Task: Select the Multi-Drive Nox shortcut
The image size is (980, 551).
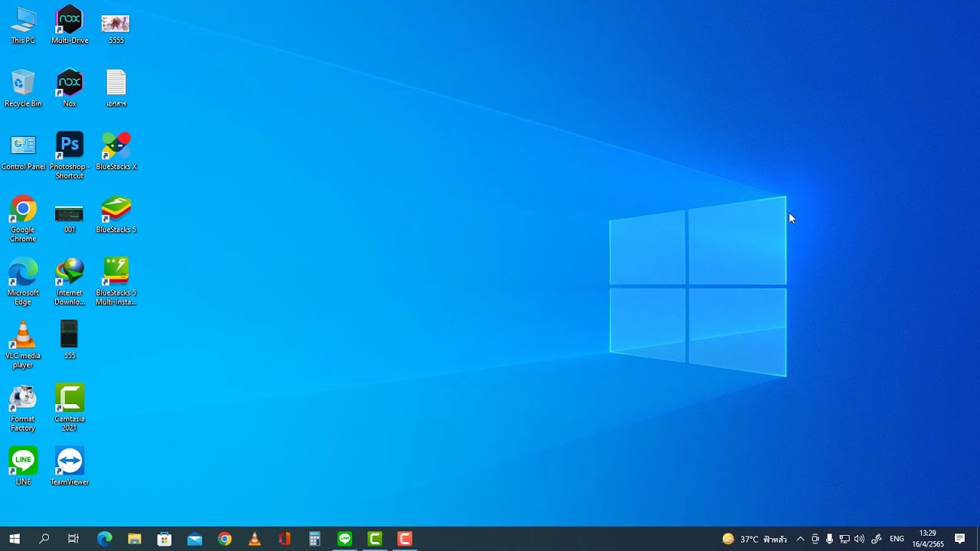Action: (70, 25)
